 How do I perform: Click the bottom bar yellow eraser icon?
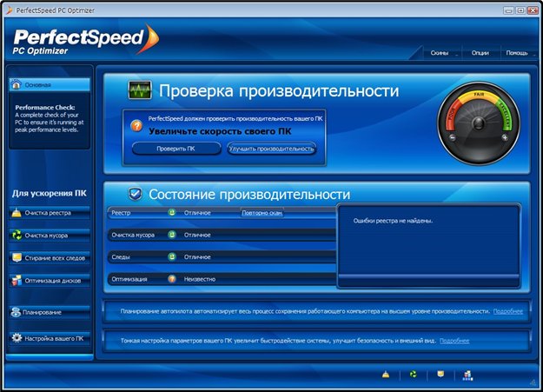pyautogui.click(x=440, y=374)
